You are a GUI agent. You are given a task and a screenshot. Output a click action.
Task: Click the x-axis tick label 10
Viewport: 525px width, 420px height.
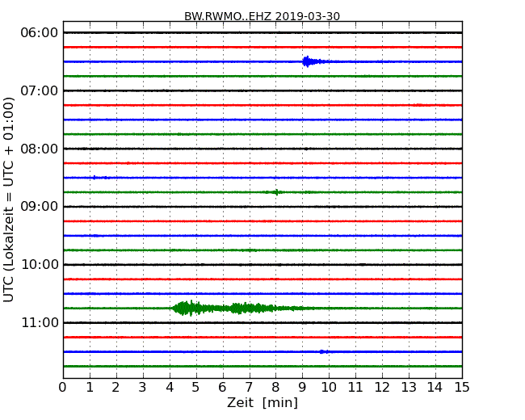click(329, 388)
